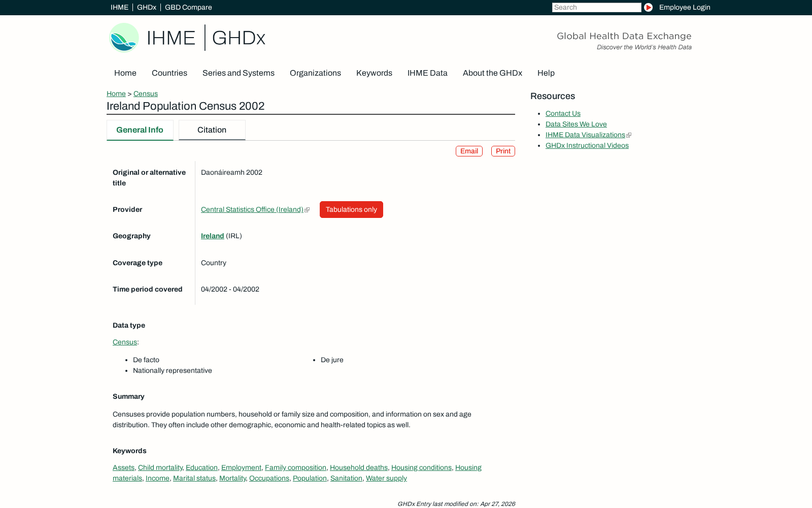Open the IHME link in top bar

[119, 7]
